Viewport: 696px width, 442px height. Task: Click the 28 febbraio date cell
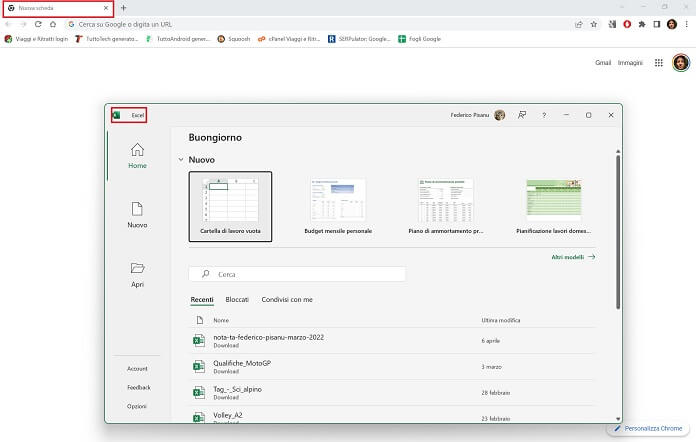pos(495,393)
